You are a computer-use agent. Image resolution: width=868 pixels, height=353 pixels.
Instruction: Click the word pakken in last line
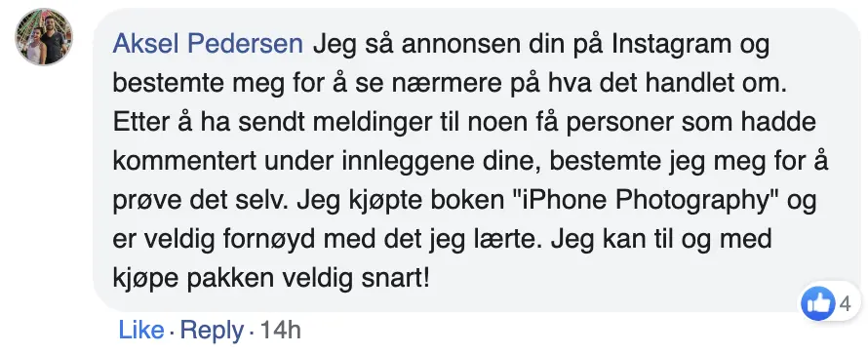tap(231, 280)
